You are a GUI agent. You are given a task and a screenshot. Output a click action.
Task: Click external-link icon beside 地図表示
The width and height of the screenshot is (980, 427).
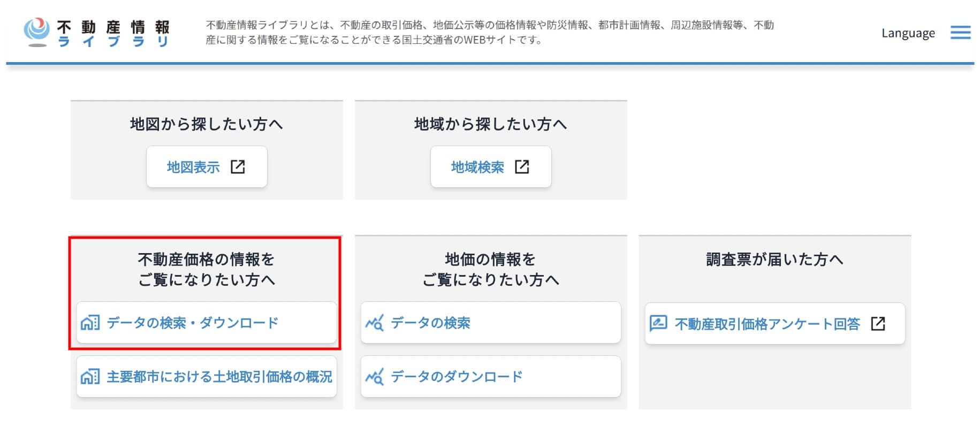(238, 167)
